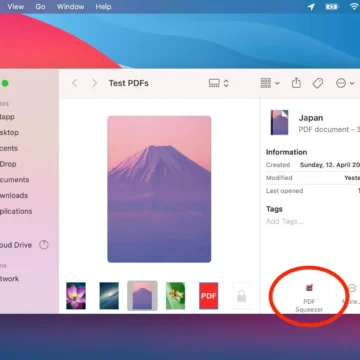
Task: Click the Information heading
Action: pos(286,152)
